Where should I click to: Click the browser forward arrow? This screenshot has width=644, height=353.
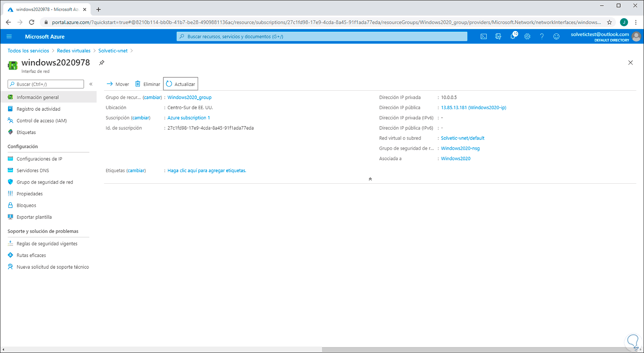click(x=20, y=23)
